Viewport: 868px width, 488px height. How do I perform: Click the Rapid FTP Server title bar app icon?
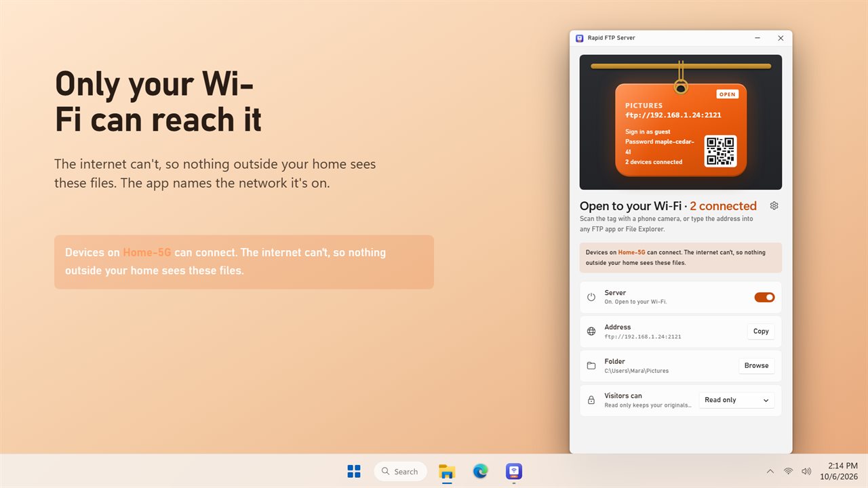click(580, 38)
